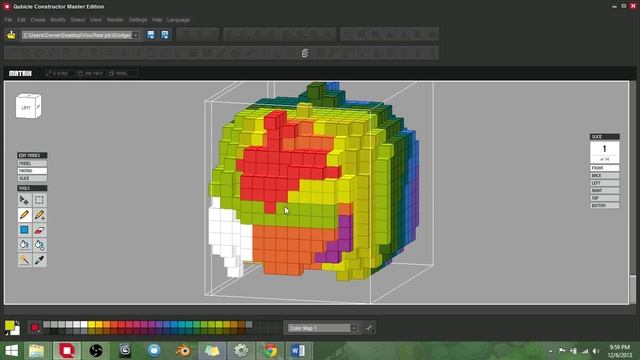Select the blue box fill tool
The width and height of the screenshot is (640, 360).
pyautogui.click(x=24, y=230)
